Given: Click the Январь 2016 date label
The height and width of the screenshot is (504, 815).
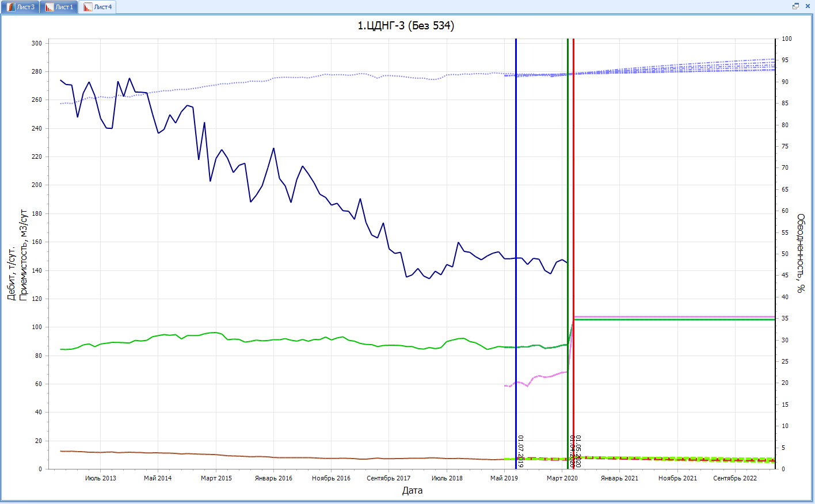Looking at the screenshot, I should [273, 478].
